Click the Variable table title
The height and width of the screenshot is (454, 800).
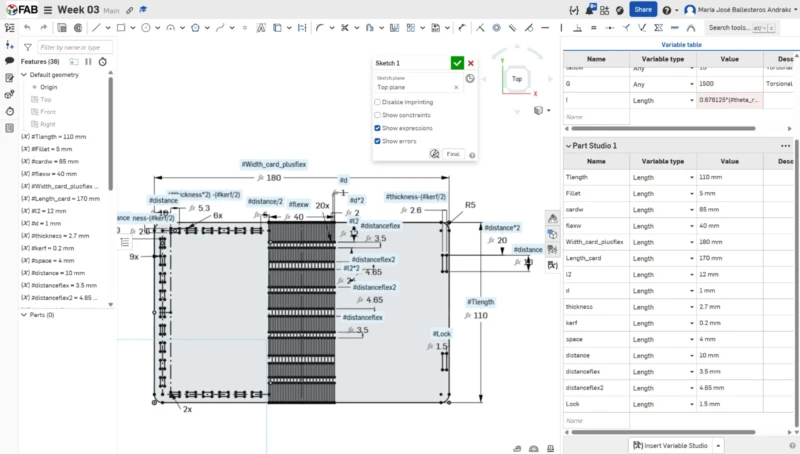(x=681, y=45)
